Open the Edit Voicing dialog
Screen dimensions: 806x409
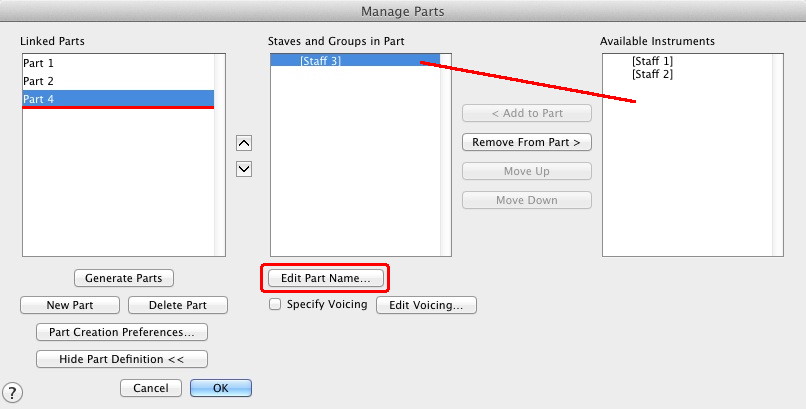[426, 305]
